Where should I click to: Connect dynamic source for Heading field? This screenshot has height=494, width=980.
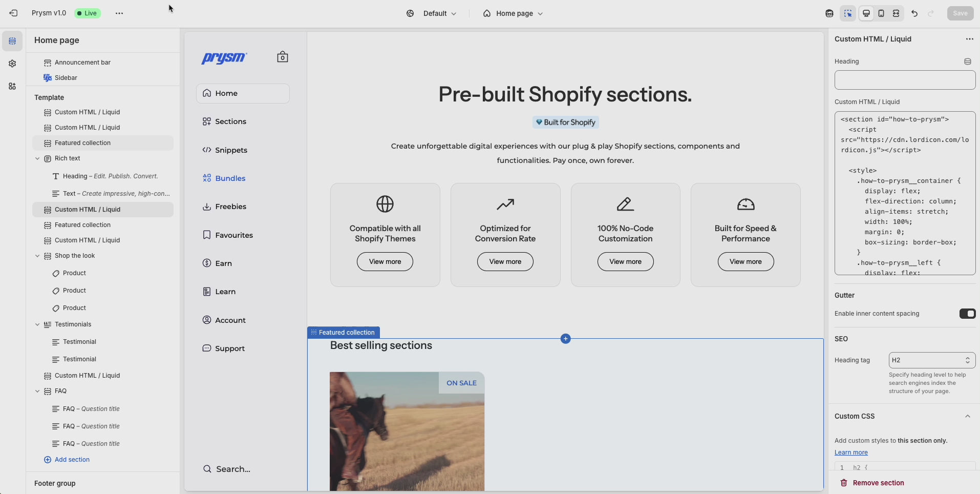pos(967,61)
